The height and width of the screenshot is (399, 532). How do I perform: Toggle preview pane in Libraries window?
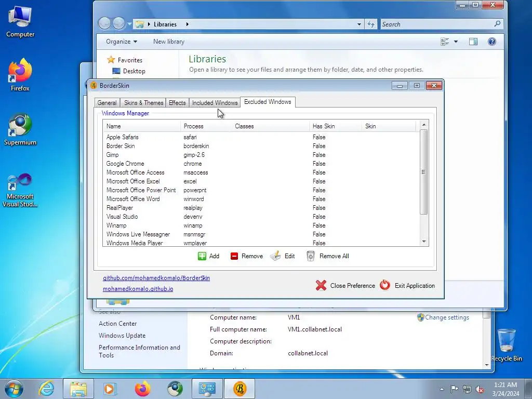click(473, 42)
